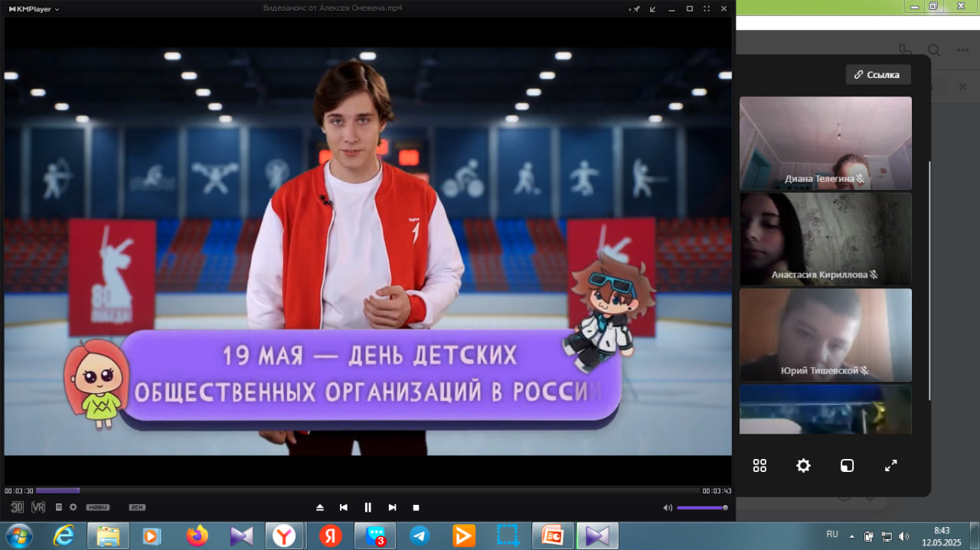
Task: Open the chat's three-dots more menu
Action: pos(962,50)
